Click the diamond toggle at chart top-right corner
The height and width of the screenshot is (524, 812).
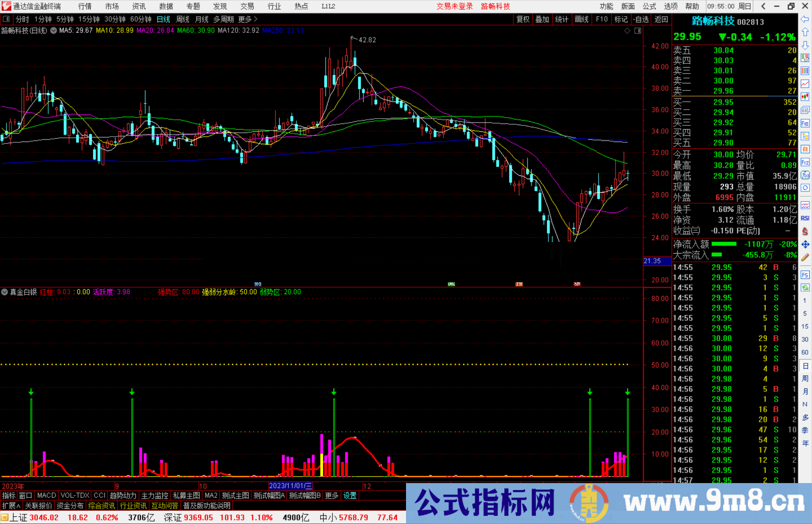coord(627,31)
